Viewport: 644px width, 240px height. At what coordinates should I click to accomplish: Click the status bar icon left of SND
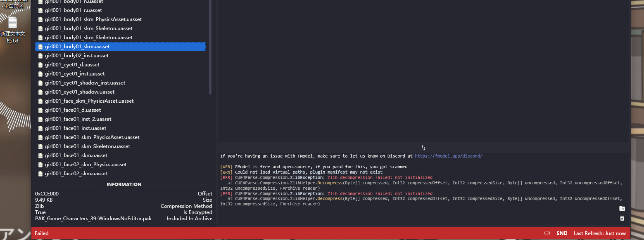[x=547, y=233]
